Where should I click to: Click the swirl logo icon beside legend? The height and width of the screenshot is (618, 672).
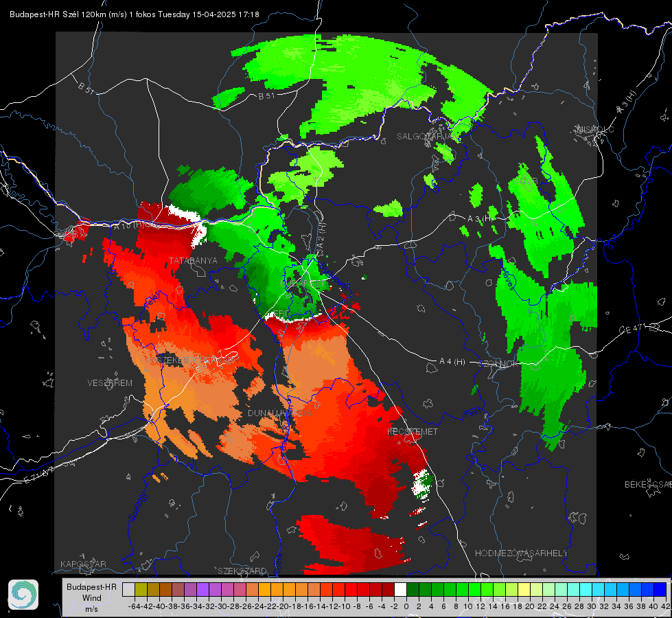point(23,595)
